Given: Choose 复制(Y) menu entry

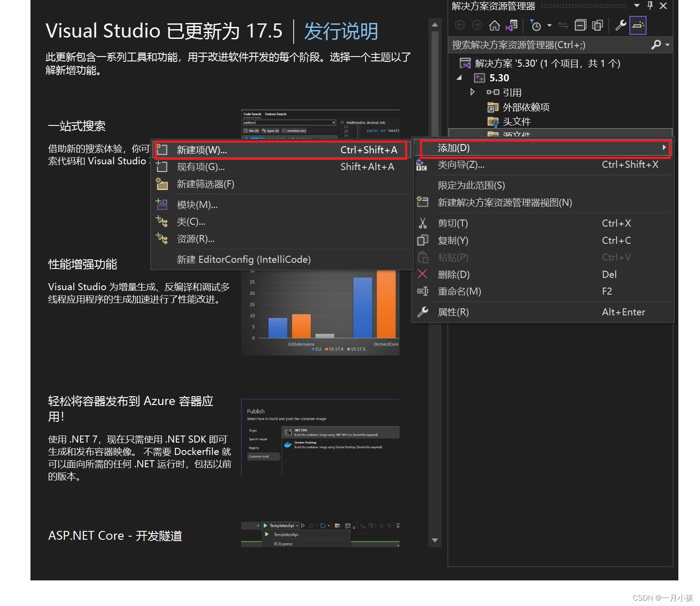Looking at the screenshot, I should (x=543, y=241).
